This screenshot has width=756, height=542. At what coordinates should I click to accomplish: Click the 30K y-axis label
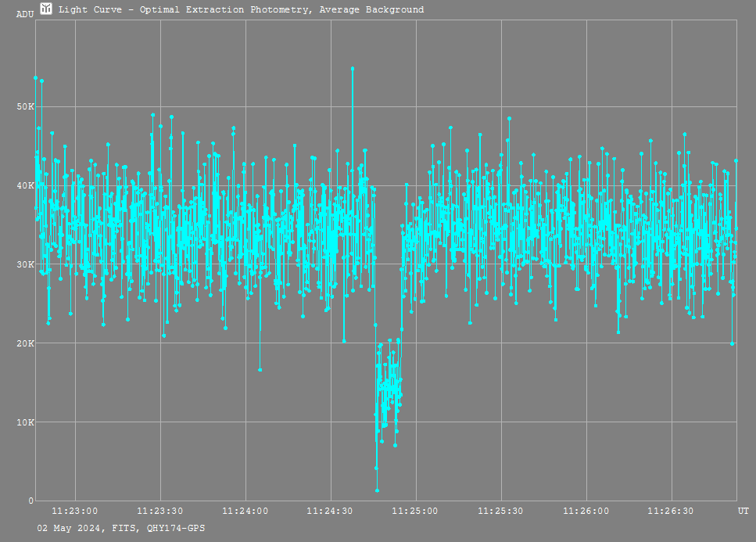point(26,264)
